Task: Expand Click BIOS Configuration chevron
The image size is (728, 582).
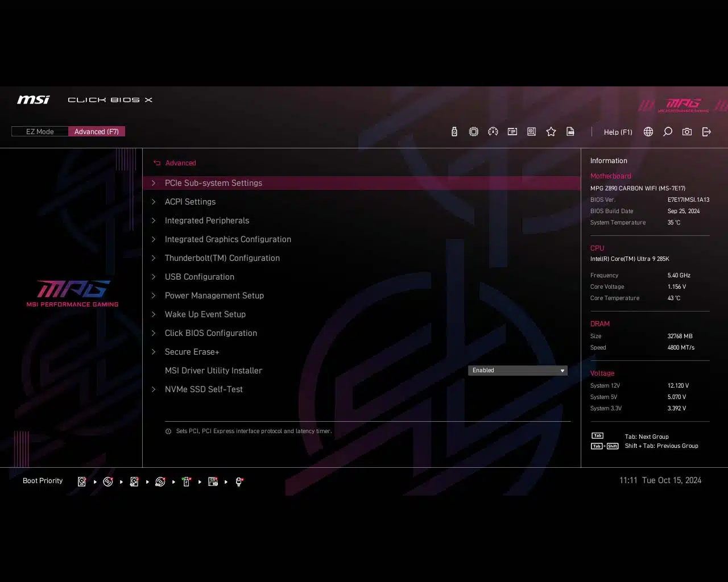Action: coord(154,333)
